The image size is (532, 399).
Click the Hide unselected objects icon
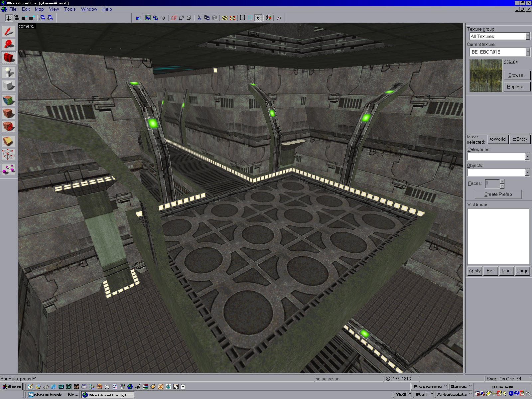(x=181, y=18)
